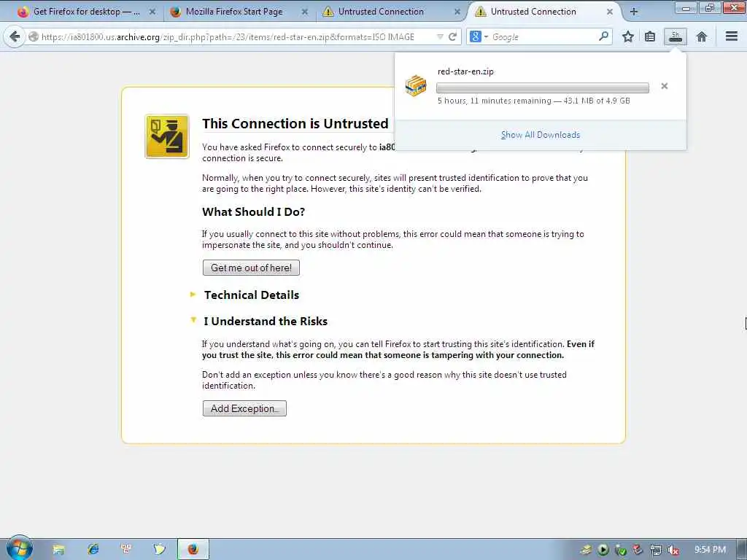Click the 9:54 PM system clock

(x=710, y=550)
